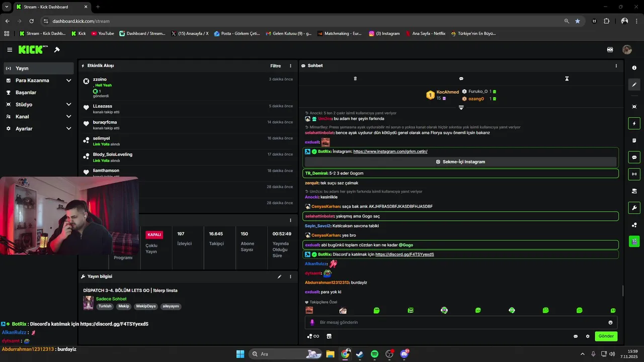
Task: Edit stream info with pencil icon
Action: (279, 277)
